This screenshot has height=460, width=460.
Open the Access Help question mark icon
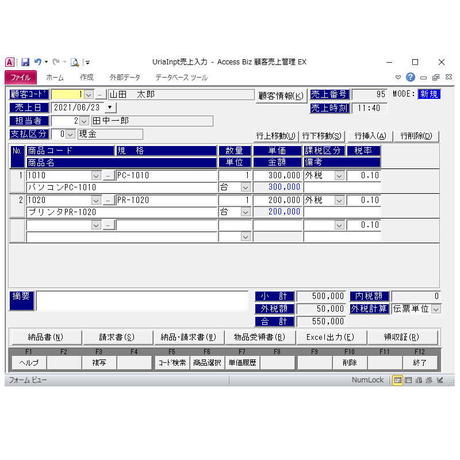tap(410, 77)
